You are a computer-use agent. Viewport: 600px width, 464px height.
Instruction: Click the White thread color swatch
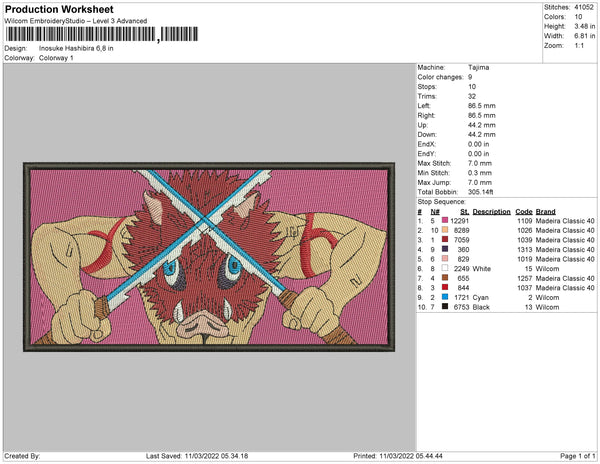point(445,268)
